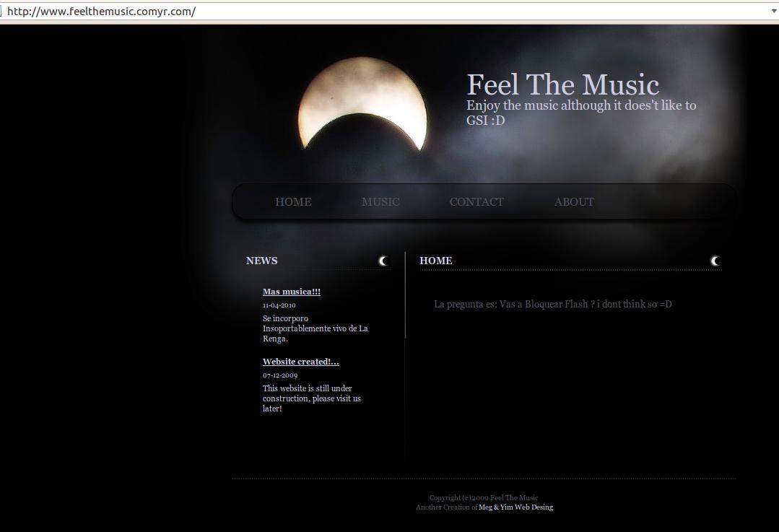
Task: Click the solar eclipse logo image
Action: click(362, 105)
